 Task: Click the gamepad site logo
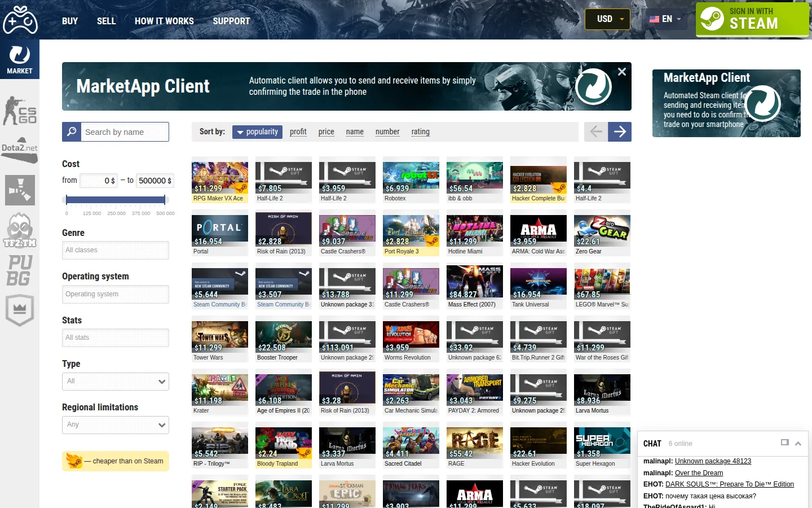(20, 20)
